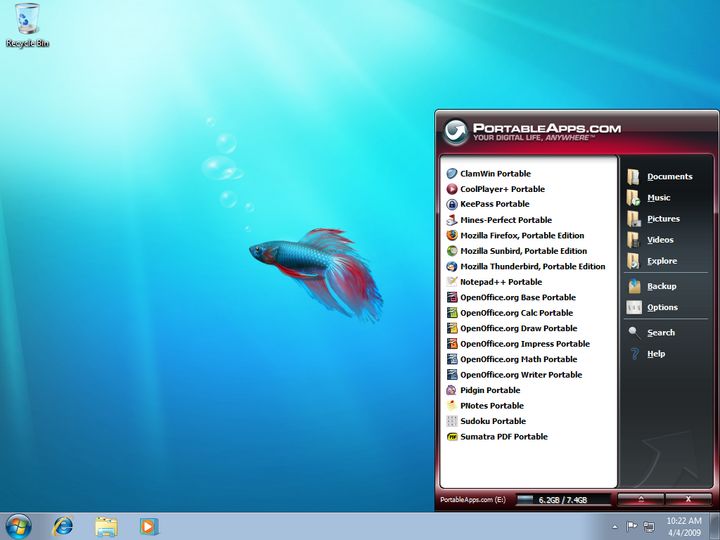Click the Notepad++ Portable icon
The width and height of the screenshot is (720, 540).
(452, 282)
